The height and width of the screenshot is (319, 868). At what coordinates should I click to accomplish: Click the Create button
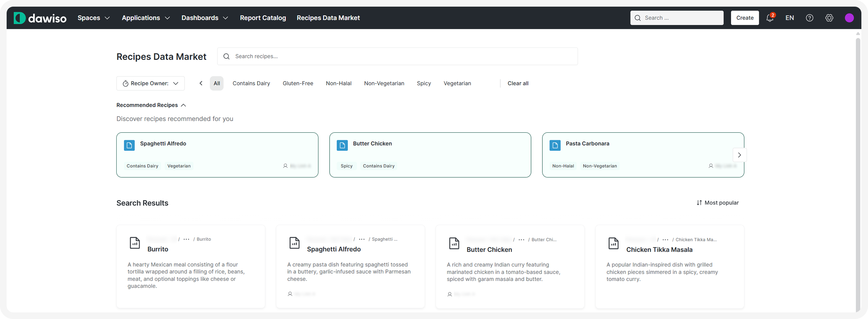point(745,18)
